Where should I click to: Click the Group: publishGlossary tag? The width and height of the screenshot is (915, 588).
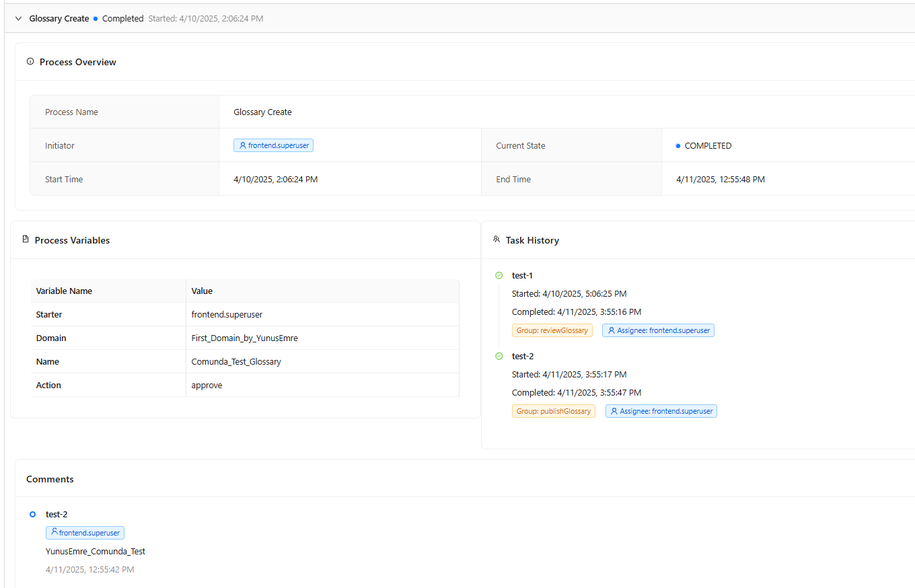click(553, 411)
